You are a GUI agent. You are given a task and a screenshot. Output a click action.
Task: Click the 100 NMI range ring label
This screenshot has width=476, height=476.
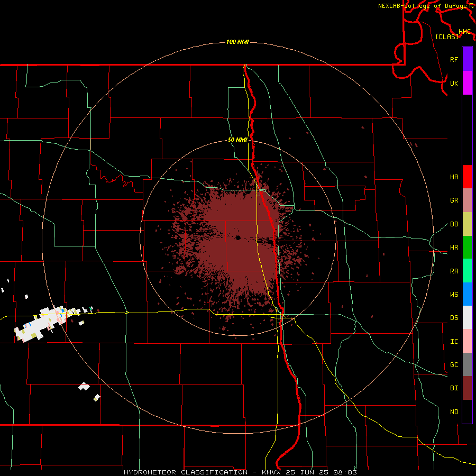tap(237, 42)
